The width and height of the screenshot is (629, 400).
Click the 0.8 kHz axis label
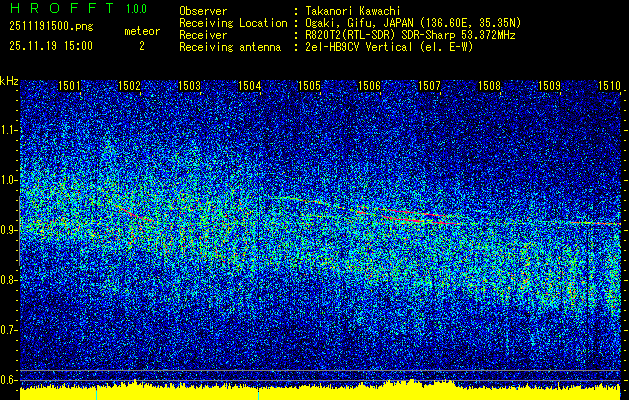pos(9,280)
